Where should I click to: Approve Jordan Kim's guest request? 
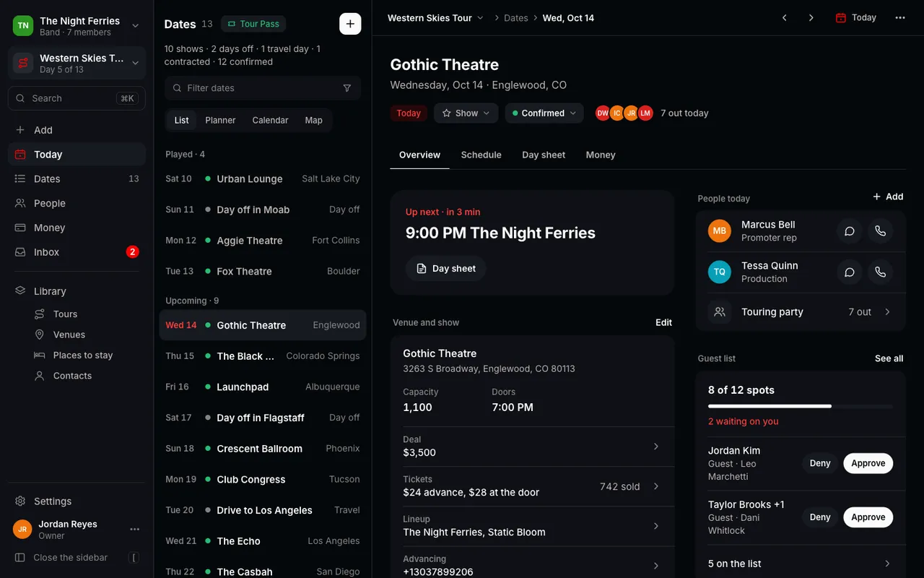pyautogui.click(x=868, y=464)
